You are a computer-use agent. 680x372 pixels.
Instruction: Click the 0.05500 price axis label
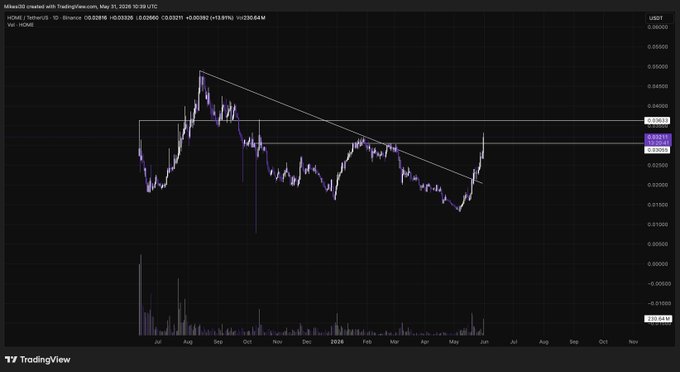[x=657, y=47]
